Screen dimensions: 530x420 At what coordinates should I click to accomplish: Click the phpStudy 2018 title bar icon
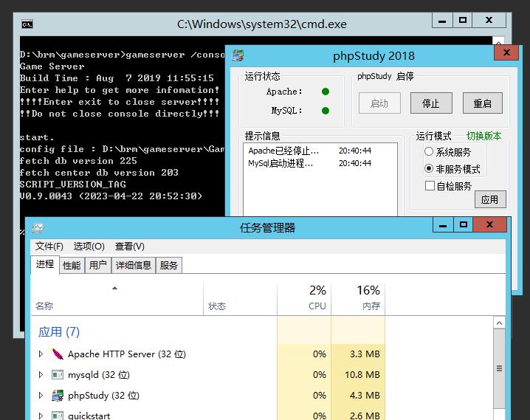(x=238, y=55)
